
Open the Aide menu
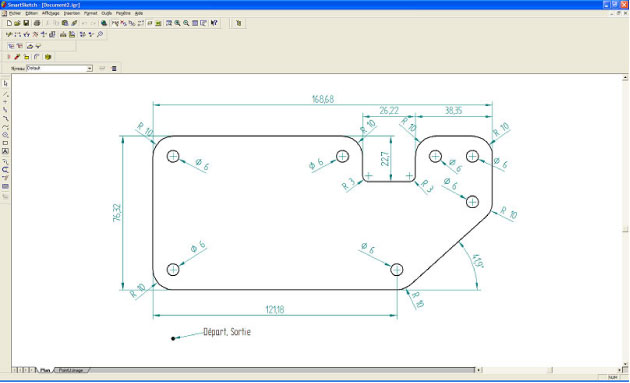pyautogui.click(x=139, y=13)
